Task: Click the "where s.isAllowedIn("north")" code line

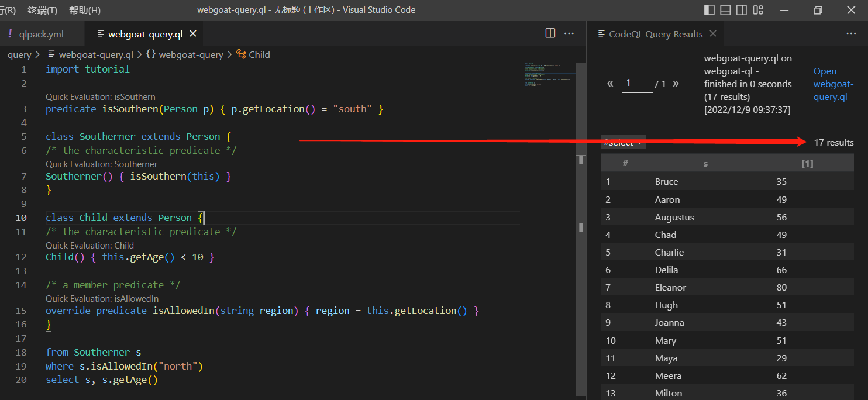Action: (x=124, y=366)
